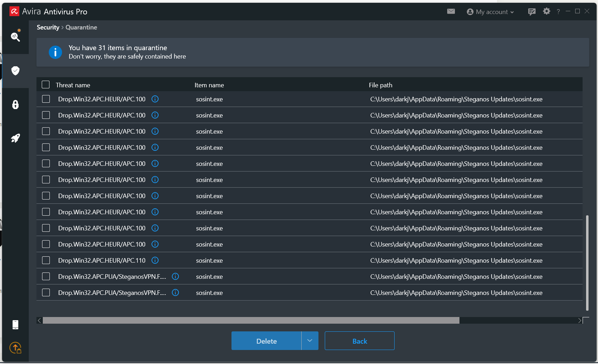Check the box for the APC.110 threat row
Viewport: 598px width, 364px height.
tap(46, 260)
